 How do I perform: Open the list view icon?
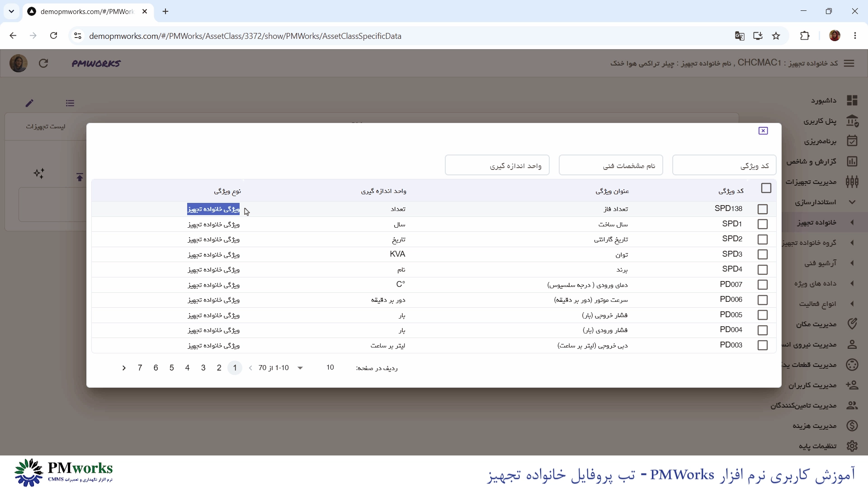tap(70, 103)
